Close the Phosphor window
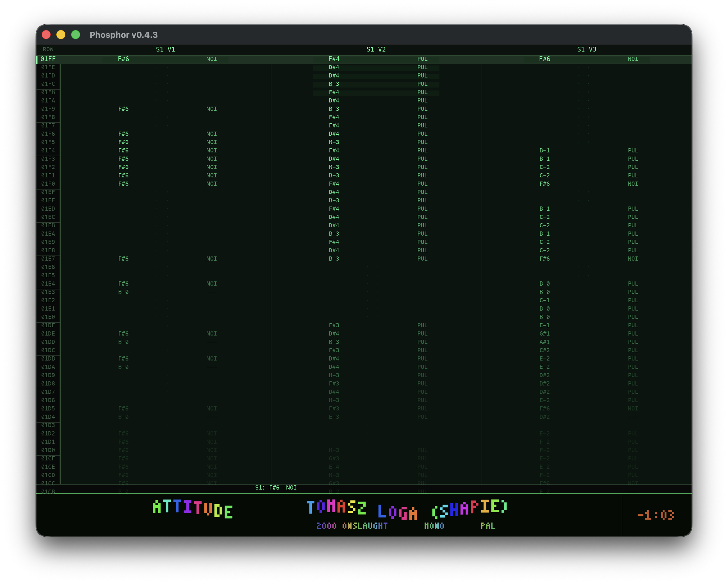 46,35
